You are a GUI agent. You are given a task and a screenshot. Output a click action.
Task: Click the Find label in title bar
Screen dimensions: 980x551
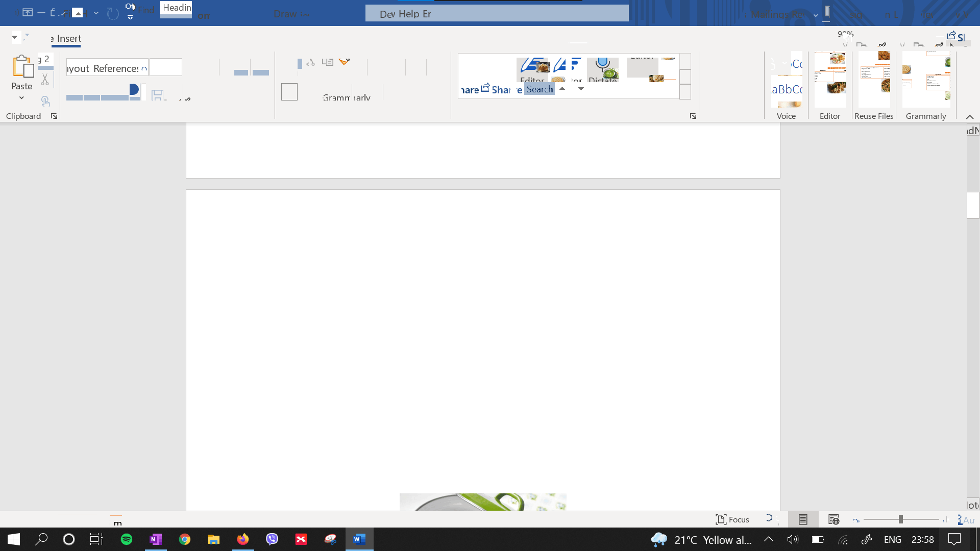(146, 10)
